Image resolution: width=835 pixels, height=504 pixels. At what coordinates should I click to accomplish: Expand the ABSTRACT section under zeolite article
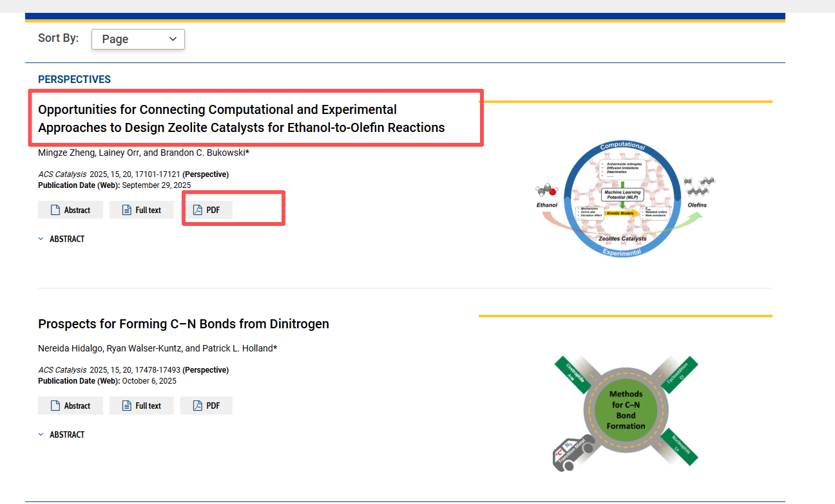[62, 239]
